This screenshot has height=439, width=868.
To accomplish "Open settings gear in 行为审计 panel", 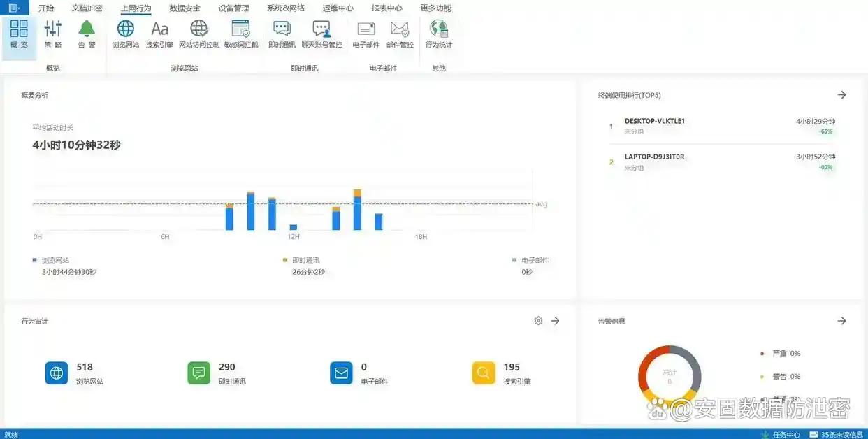I will (x=538, y=321).
